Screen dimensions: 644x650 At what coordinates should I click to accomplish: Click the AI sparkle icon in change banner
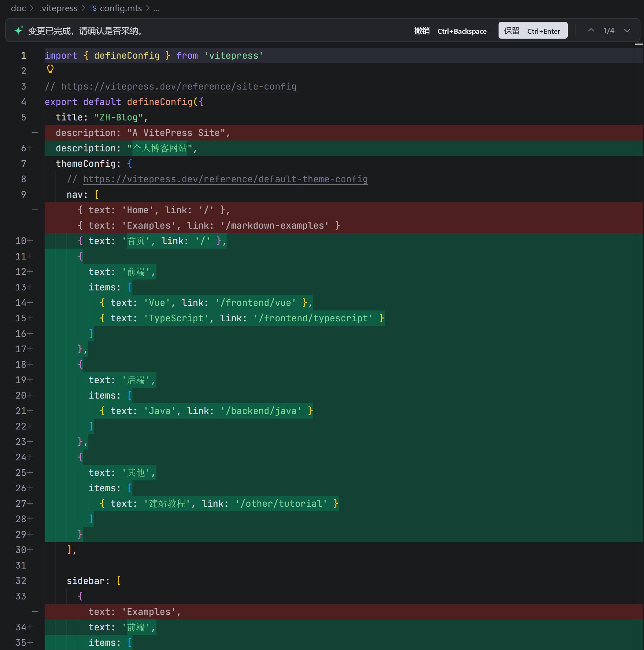click(19, 31)
